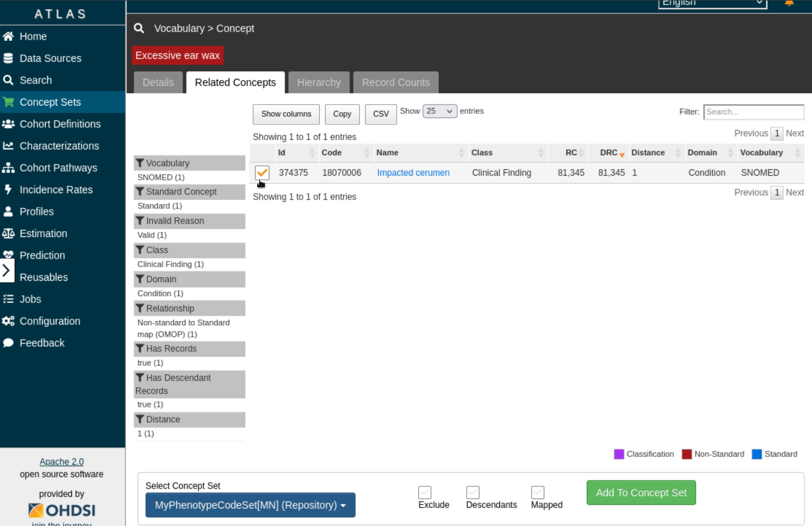Click the Cohort Definitions users icon

coord(8,124)
